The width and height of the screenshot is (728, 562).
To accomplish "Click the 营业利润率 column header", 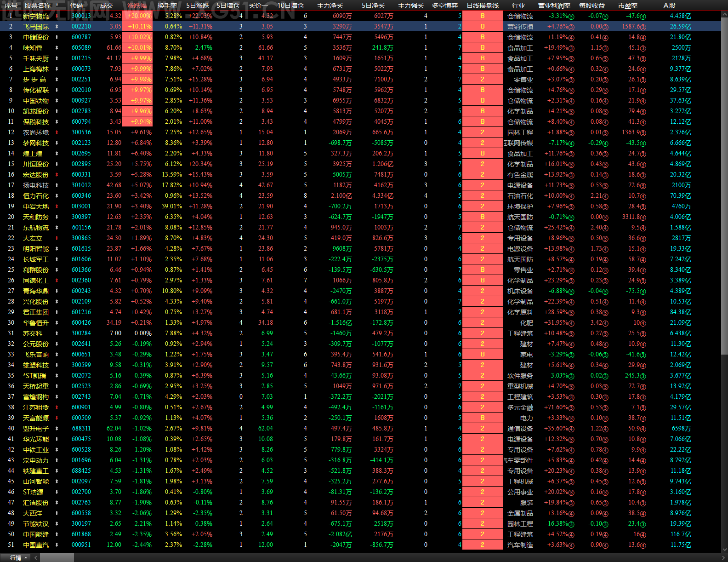I will 554,6.
